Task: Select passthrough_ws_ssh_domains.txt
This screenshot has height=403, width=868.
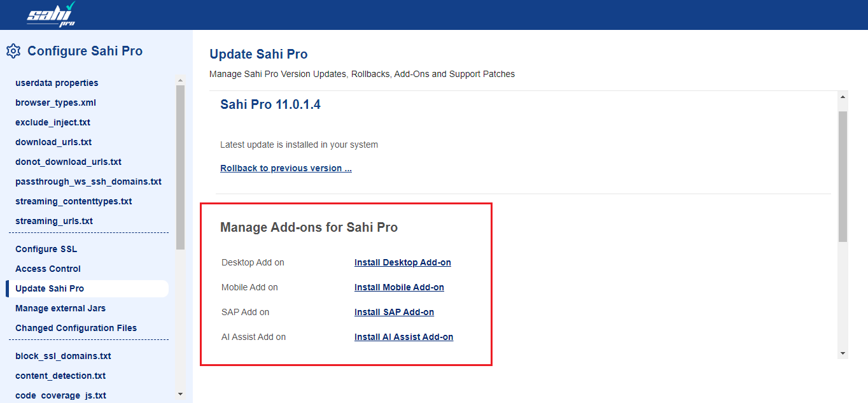Action: coord(88,181)
